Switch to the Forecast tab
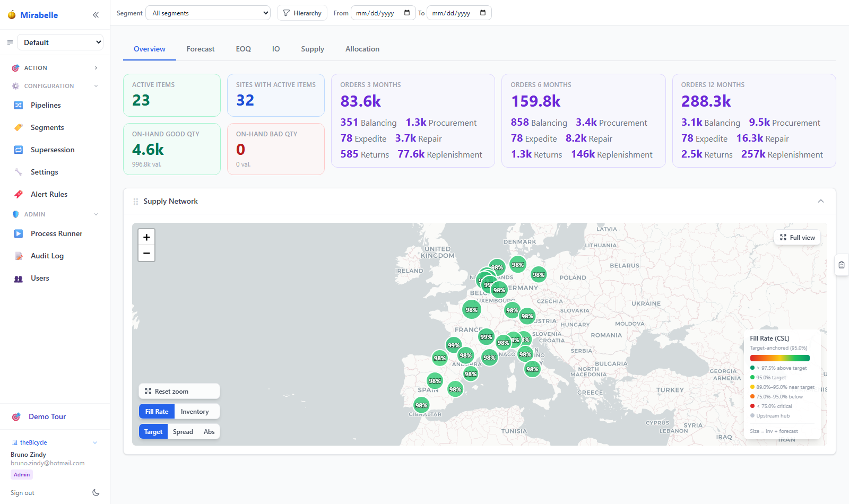Viewport: 849px width, 504px height. [201, 49]
